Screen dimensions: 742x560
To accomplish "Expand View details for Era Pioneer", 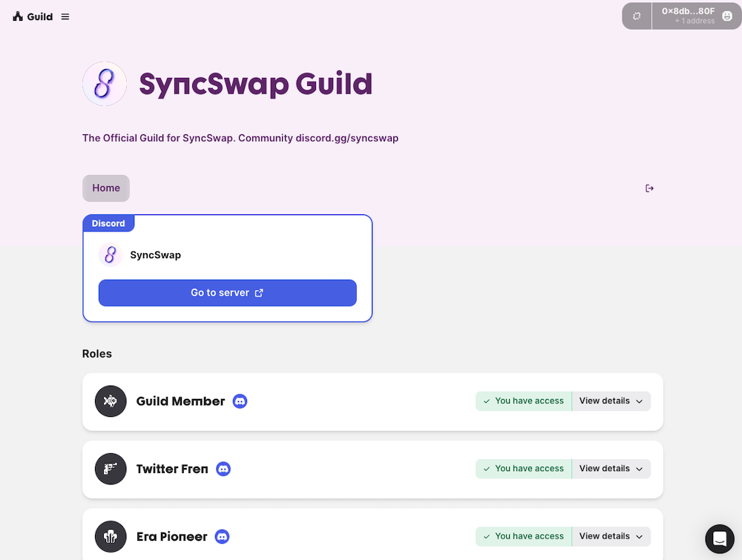I will [x=611, y=536].
